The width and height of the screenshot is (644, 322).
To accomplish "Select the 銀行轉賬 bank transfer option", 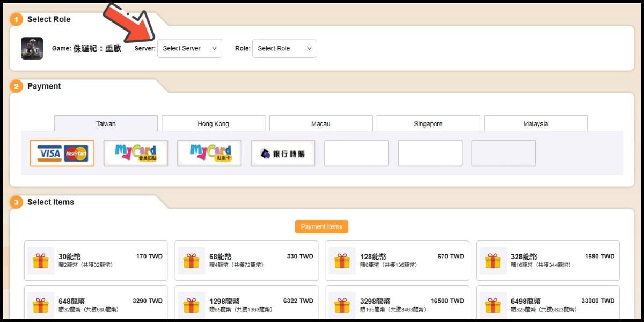I will (x=283, y=153).
